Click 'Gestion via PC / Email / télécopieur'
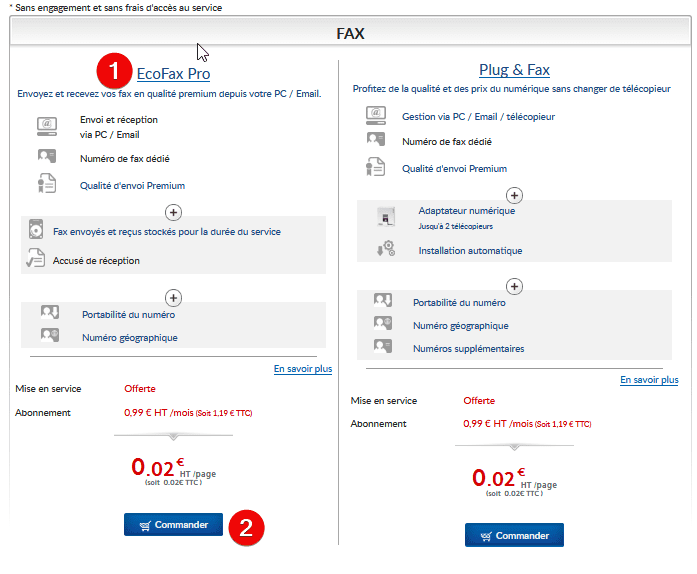 pos(478,117)
